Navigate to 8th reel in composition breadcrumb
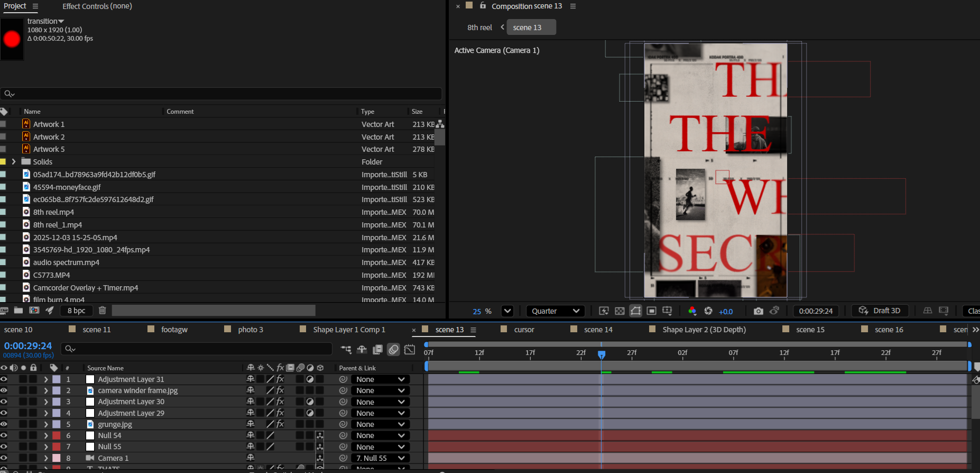 479,28
